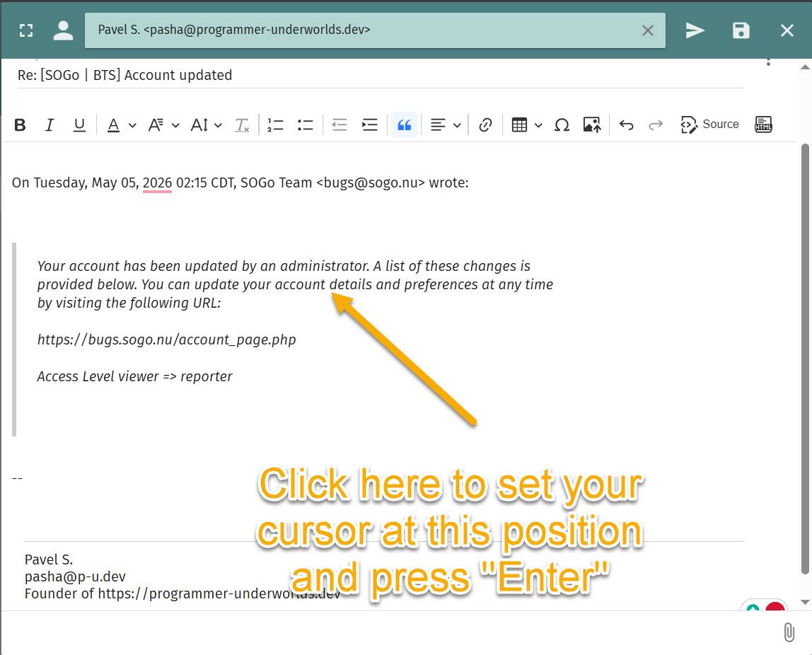Click the 'Your account has been updated' quoted text
This screenshot has width=812, height=655.
[x=295, y=284]
